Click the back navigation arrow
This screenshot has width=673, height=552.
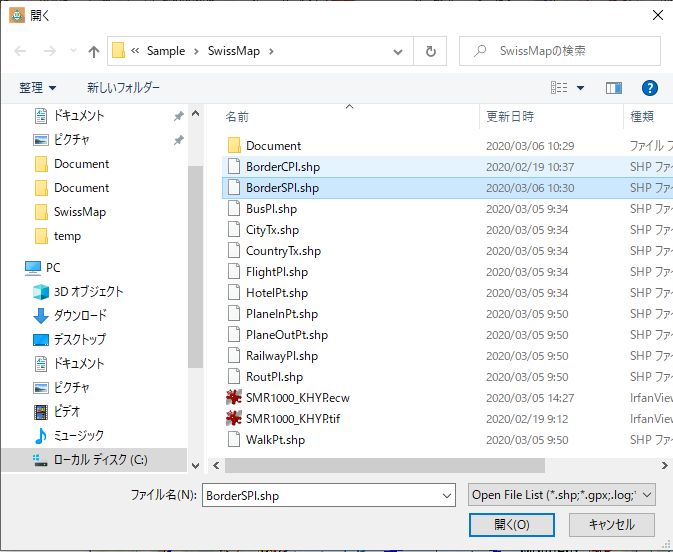coord(20,51)
